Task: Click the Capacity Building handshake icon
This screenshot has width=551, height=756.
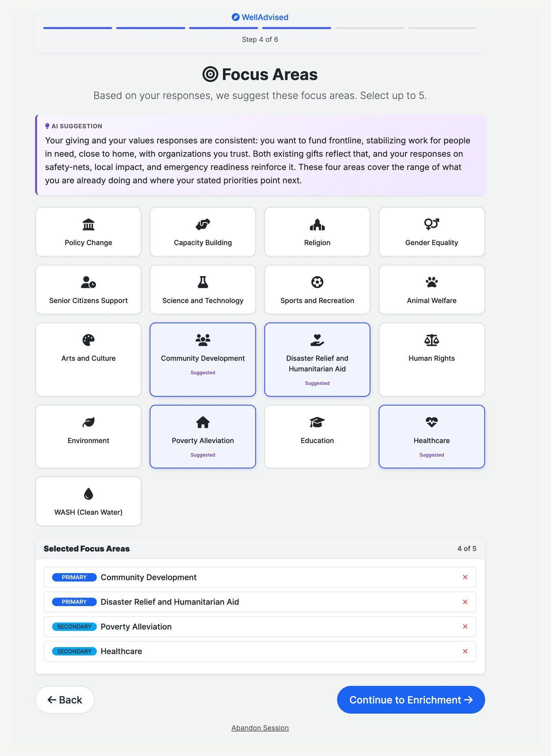Action: (203, 225)
